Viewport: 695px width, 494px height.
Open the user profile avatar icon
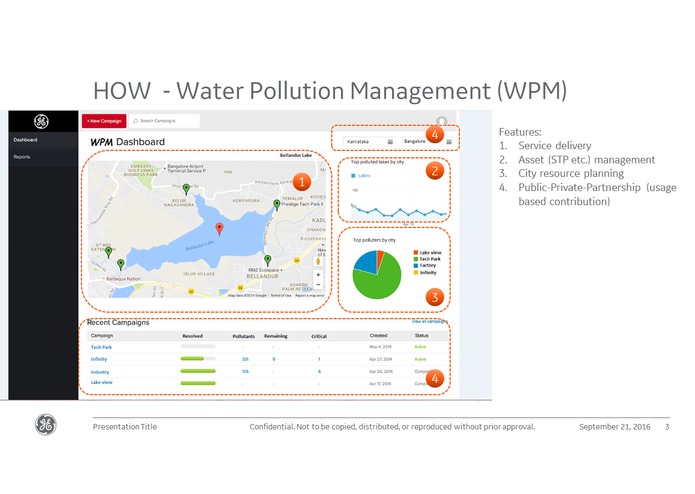pos(441,121)
